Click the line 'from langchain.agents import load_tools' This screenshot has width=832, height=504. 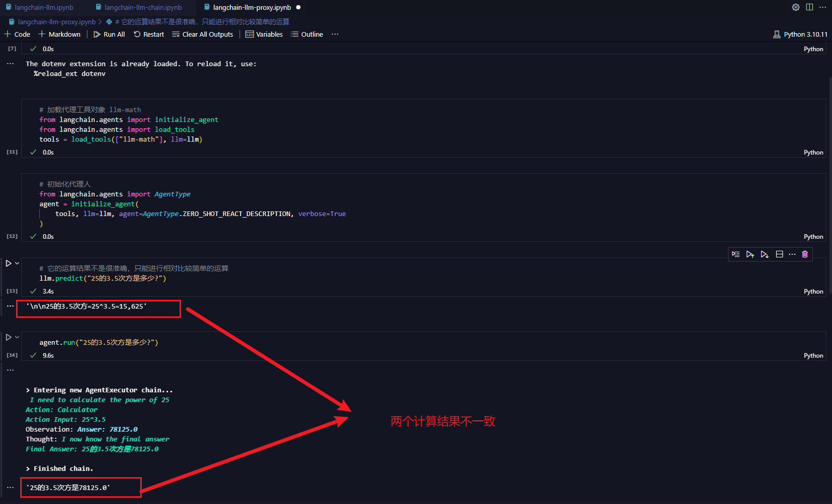(117, 130)
